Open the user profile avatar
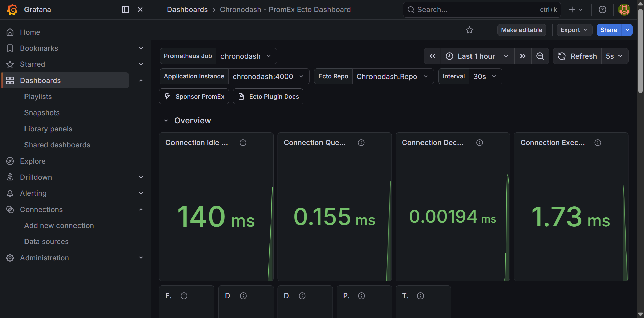The image size is (644, 318). 624,10
